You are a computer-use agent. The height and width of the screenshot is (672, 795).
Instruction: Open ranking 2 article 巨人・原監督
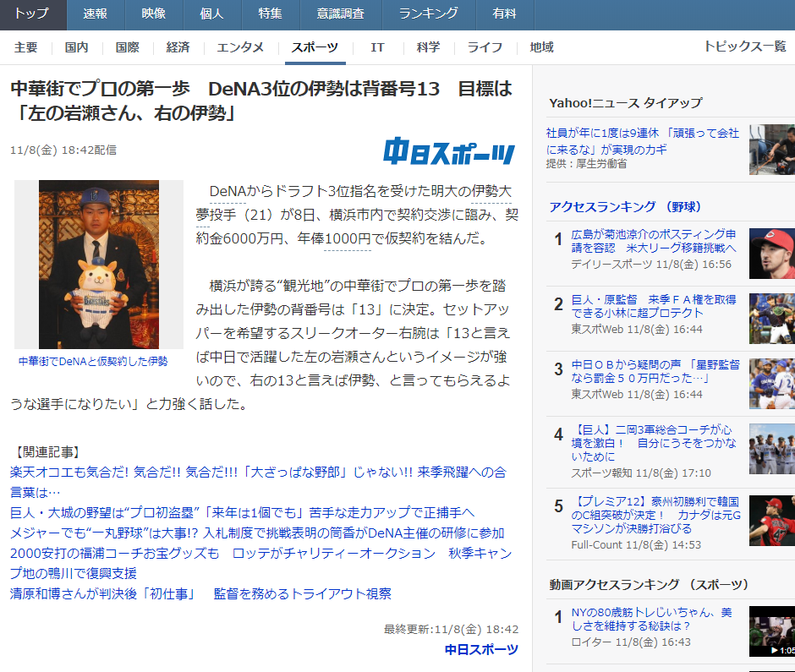click(654, 306)
